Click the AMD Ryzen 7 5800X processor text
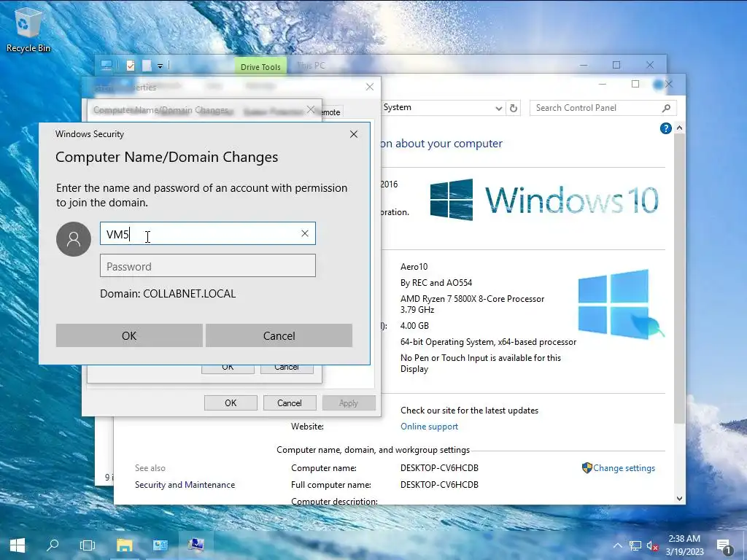 [x=472, y=304]
